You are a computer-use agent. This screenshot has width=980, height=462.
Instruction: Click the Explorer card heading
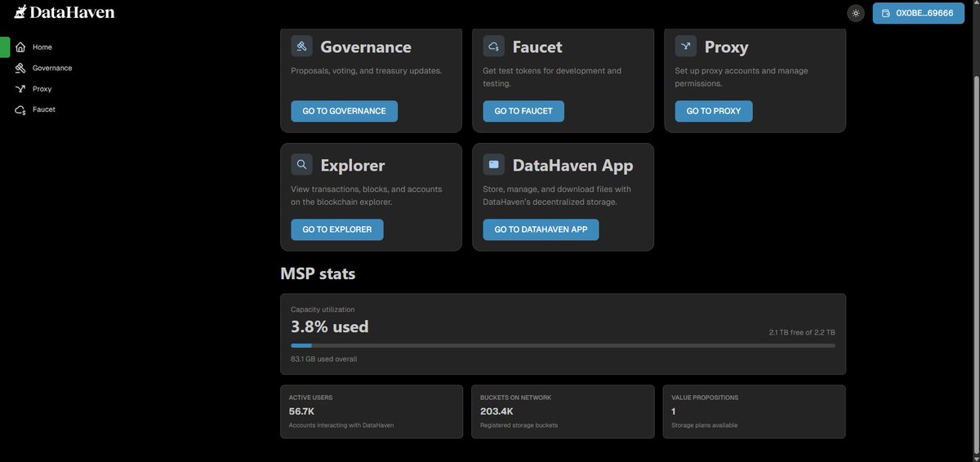click(x=353, y=165)
